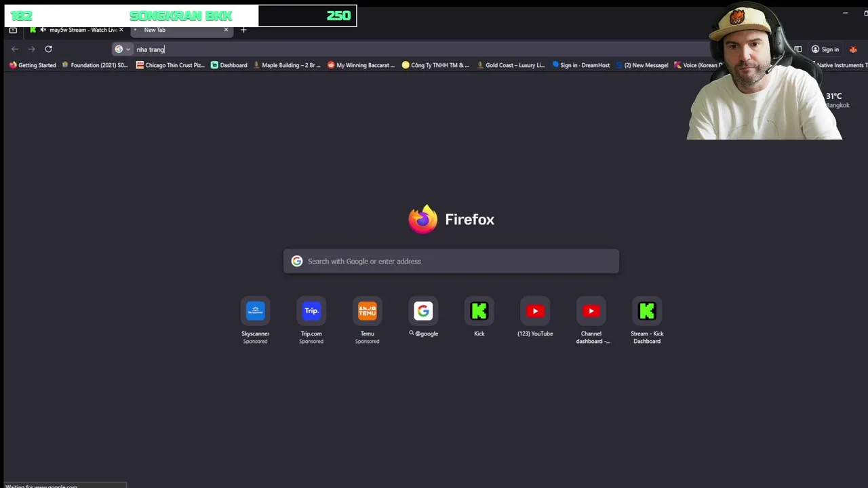Open the (123) YouTube shortcut tile
Viewport: 868px width, 488px height.
click(x=535, y=311)
